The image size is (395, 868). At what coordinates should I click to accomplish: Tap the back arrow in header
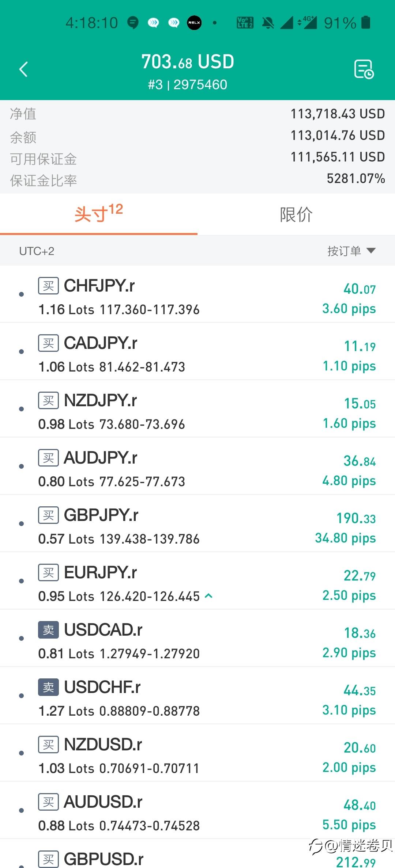click(x=23, y=69)
